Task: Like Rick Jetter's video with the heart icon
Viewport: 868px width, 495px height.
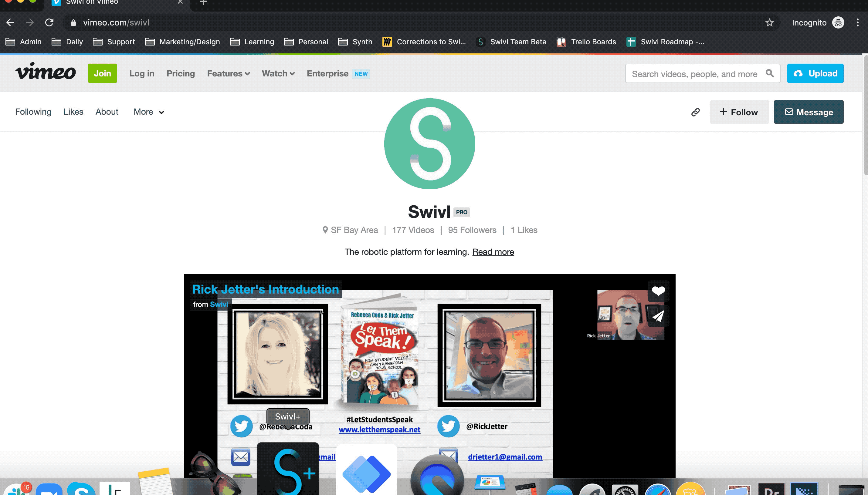Action: [x=658, y=291]
